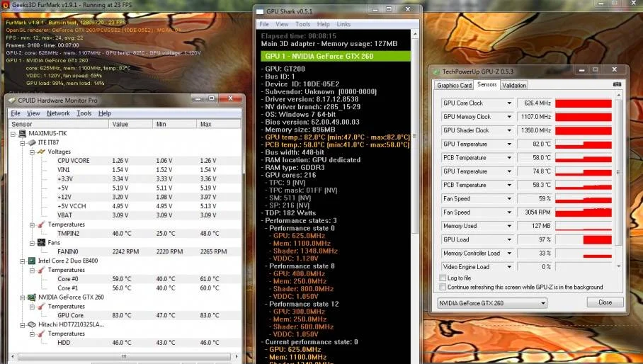Click the Max column header

point(218,124)
